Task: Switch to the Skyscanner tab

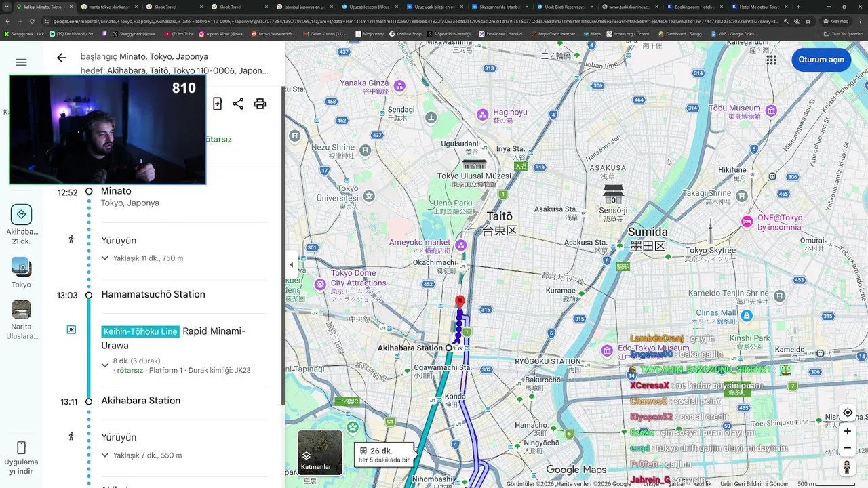Action: 498,7
